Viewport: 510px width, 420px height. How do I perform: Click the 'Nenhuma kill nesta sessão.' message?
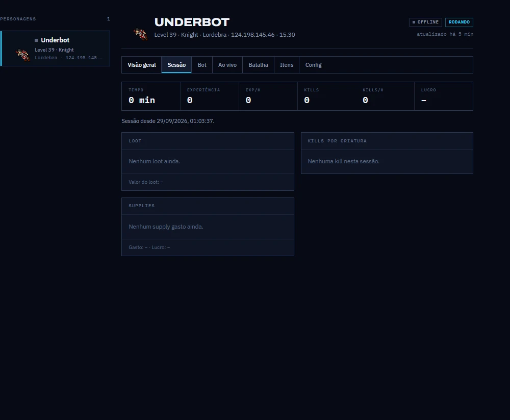[343, 161]
